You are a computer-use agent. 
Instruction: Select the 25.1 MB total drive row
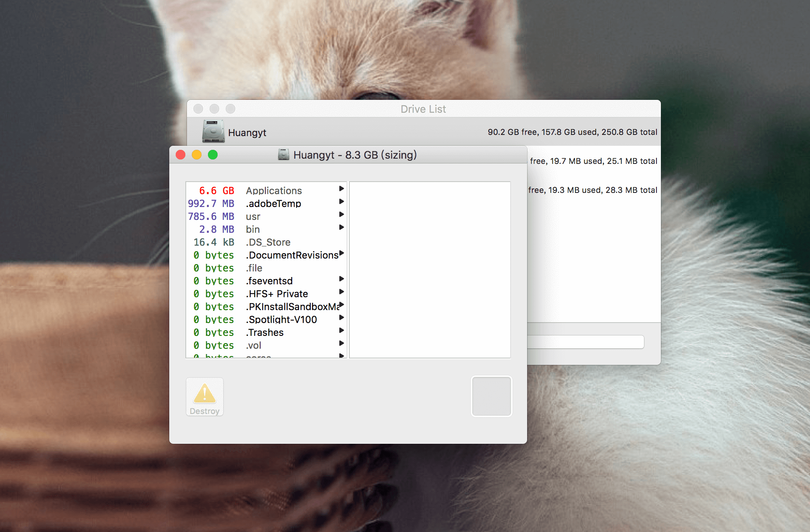coord(594,161)
